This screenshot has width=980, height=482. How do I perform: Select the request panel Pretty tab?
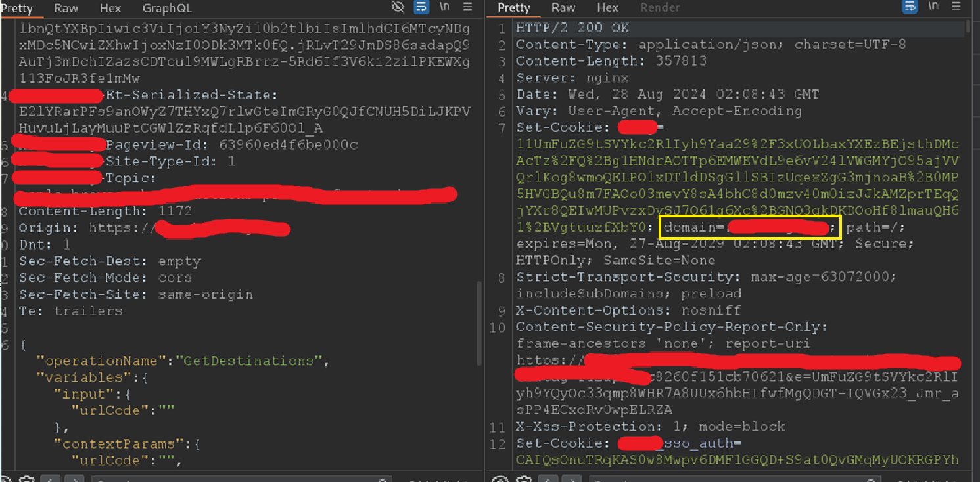point(16,8)
